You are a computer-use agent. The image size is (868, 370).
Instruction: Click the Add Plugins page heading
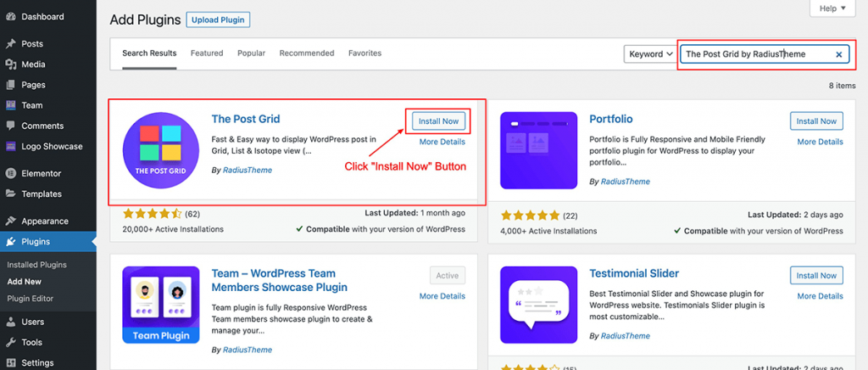tap(145, 20)
